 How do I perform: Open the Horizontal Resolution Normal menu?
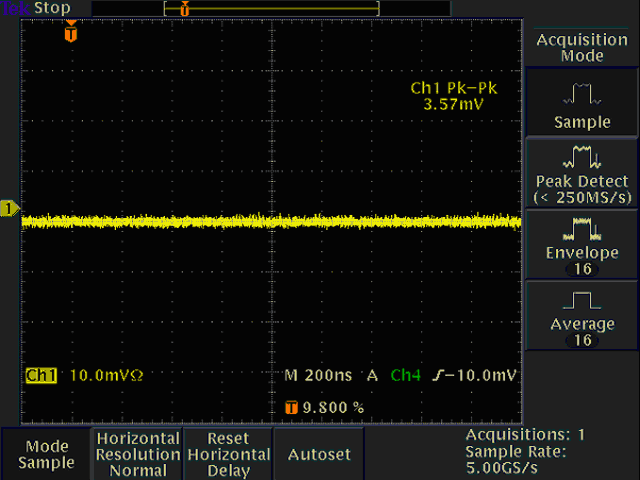(137, 454)
